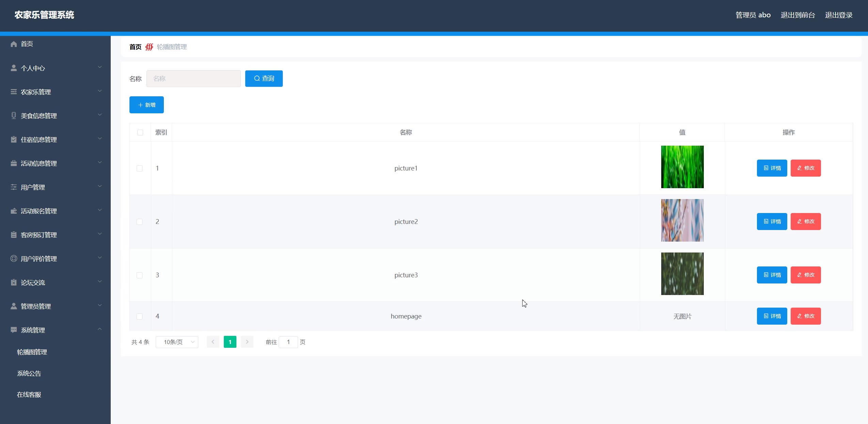868x424 pixels.
Task: Click the person icon for 个人中心
Action: point(14,68)
